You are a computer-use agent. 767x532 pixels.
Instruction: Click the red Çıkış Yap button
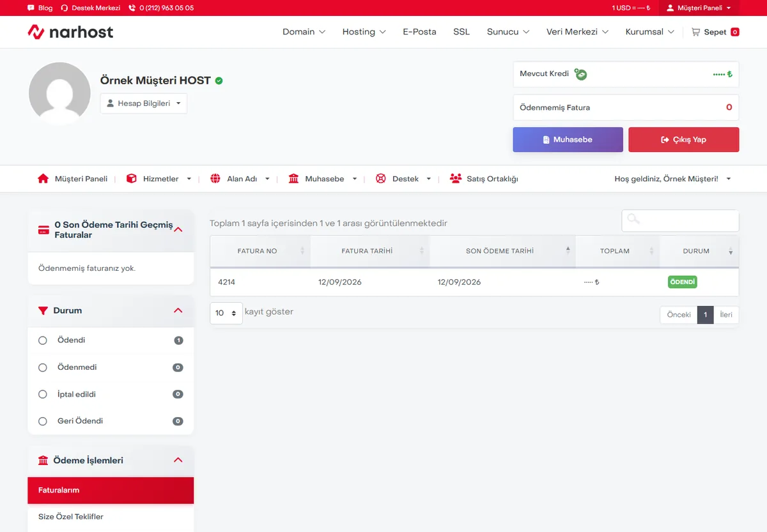(x=684, y=139)
